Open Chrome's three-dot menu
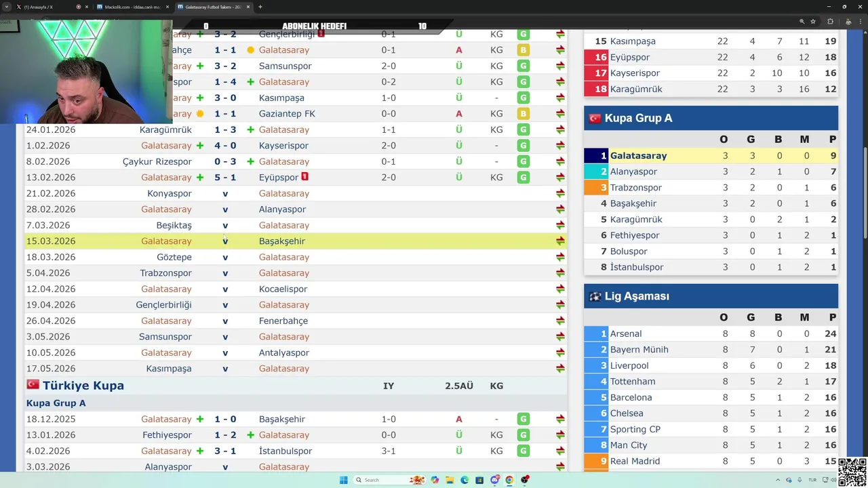Image resolution: width=868 pixels, height=488 pixels. click(x=860, y=21)
